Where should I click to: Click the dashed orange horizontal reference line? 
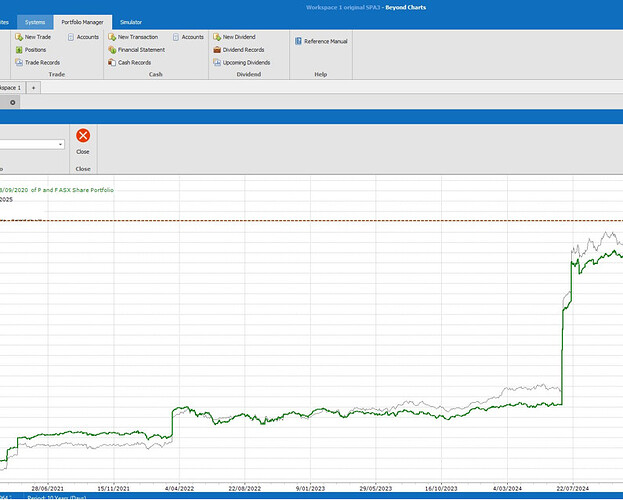pyautogui.click(x=312, y=221)
